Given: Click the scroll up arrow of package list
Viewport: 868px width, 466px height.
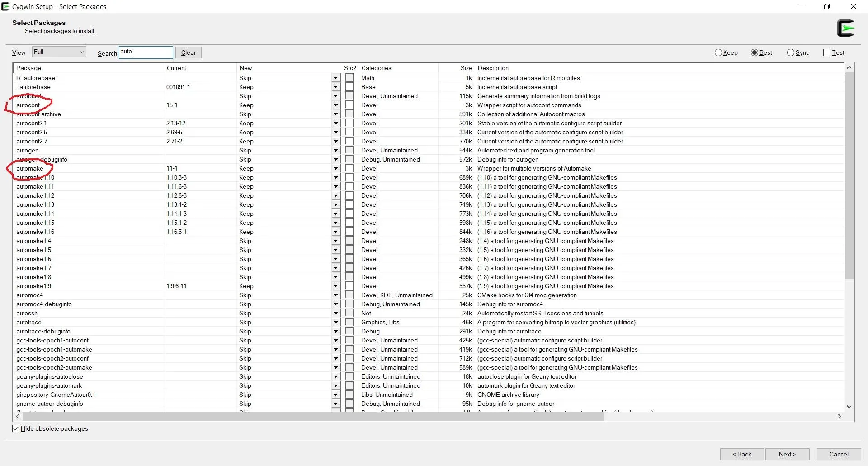Looking at the screenshot, I should point(849,67).
